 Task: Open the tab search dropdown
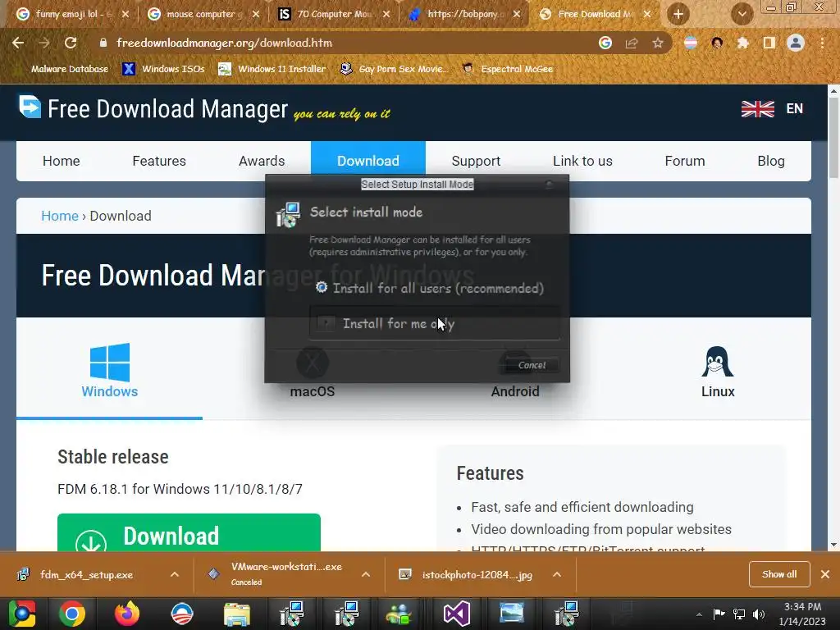(x=742, y=15)
